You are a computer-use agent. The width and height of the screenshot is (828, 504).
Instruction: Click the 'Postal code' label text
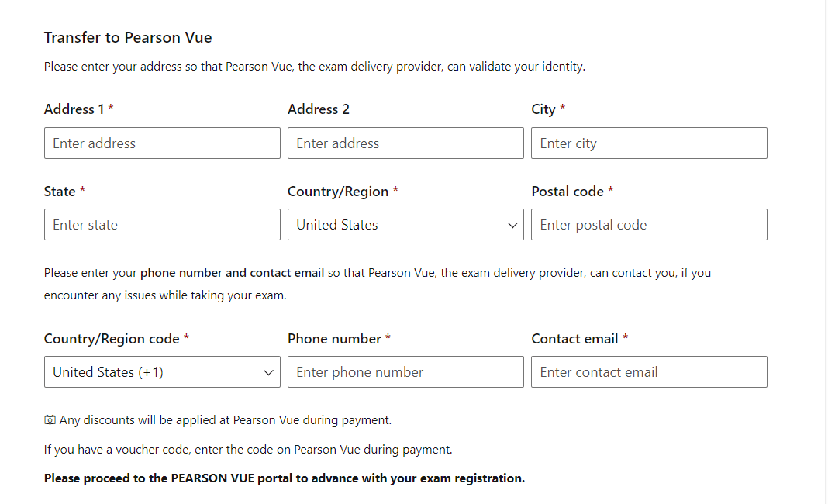[x=568, y=192]
